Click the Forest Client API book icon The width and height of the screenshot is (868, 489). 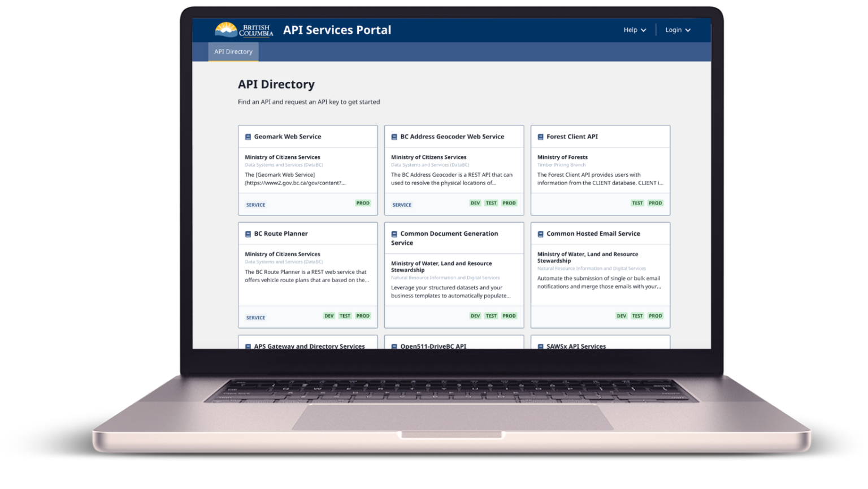[x=540, y=136]
